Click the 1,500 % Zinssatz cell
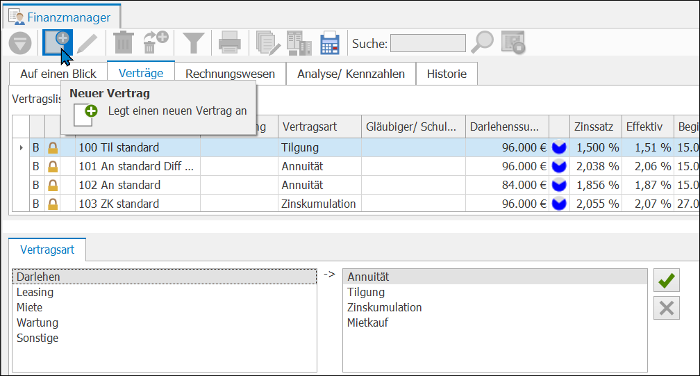This screenshot has width=700, height=376. 595,147
